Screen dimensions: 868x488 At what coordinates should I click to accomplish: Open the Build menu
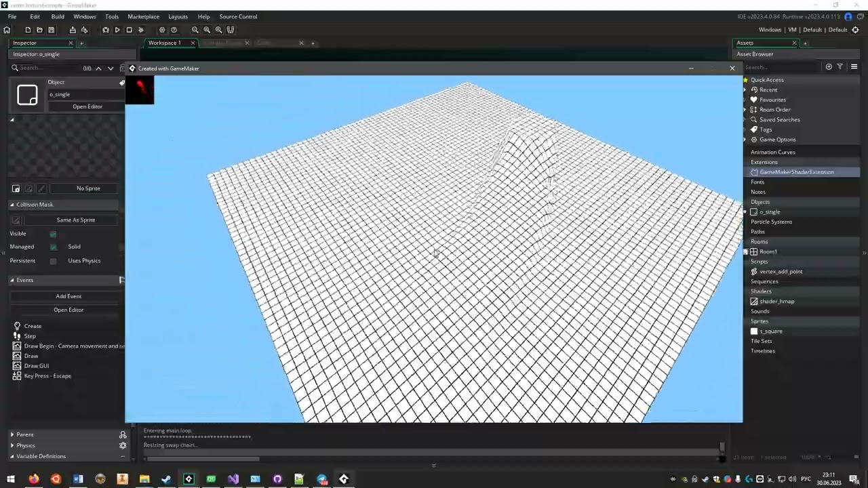coord(58,16)
